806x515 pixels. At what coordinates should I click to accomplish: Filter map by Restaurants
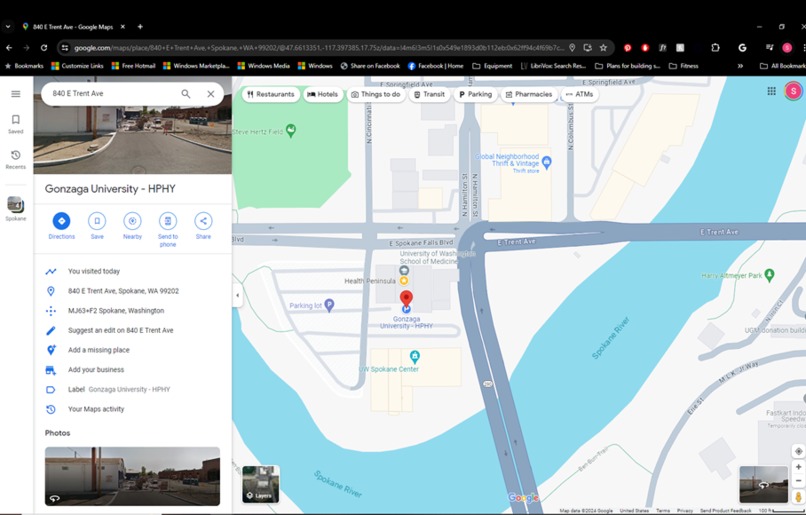271,95
